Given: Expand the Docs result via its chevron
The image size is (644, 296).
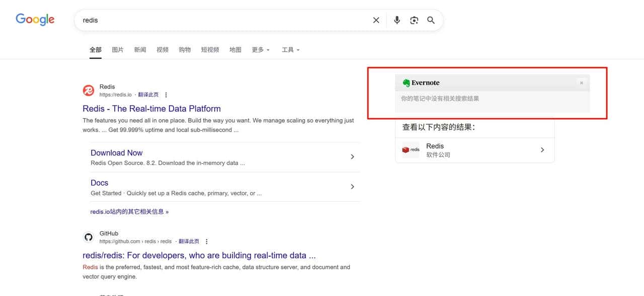Looking at the screenshot, I should click(x=352, y=186).
